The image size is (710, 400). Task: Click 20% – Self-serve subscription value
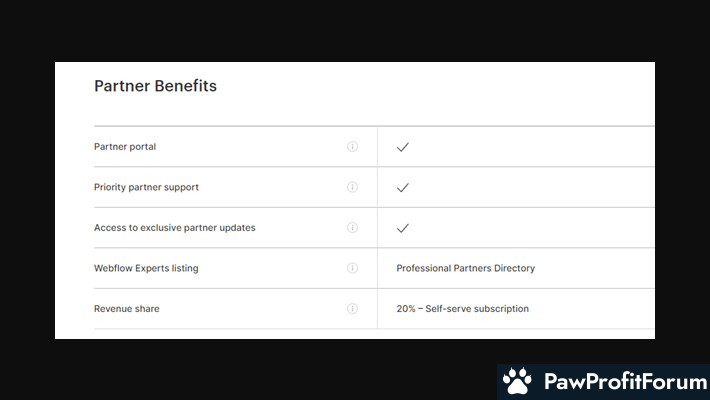point(462,308)
